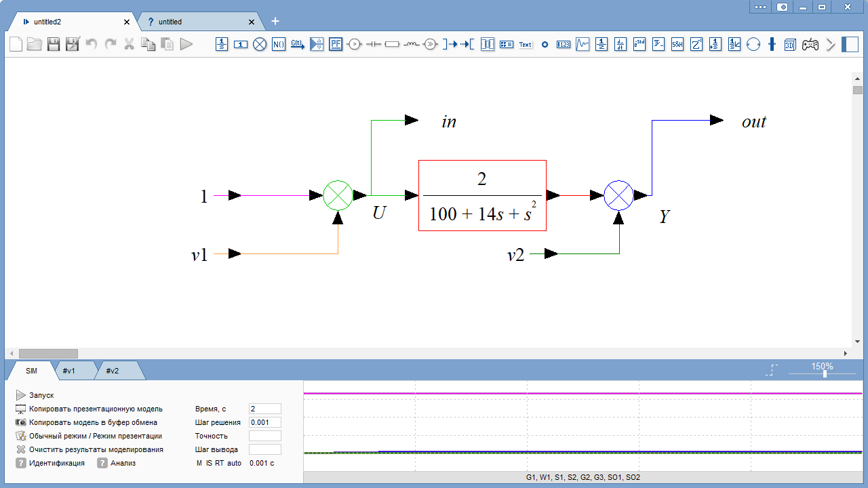Insert the resistor element icon
This screenshot has height=488, width=868.
coord(393,45)
